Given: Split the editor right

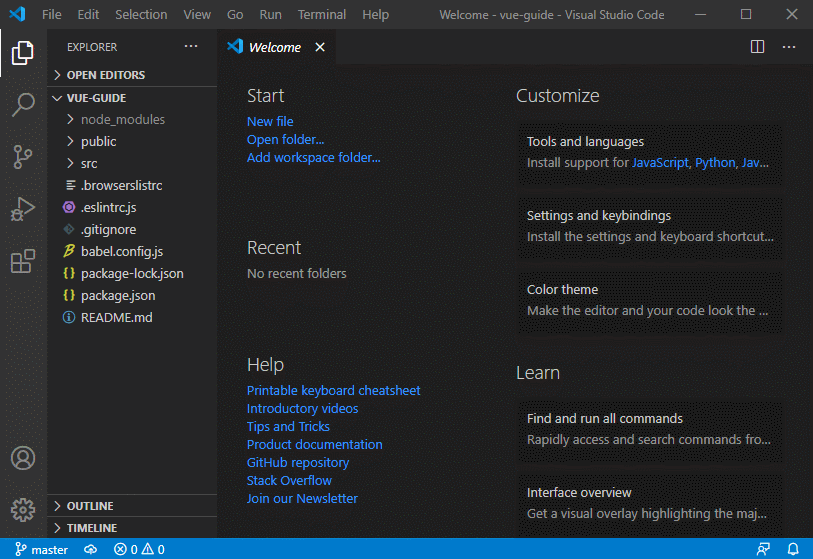Looking at the screenshot, I should pyautogui.click(x=757, y=47).
